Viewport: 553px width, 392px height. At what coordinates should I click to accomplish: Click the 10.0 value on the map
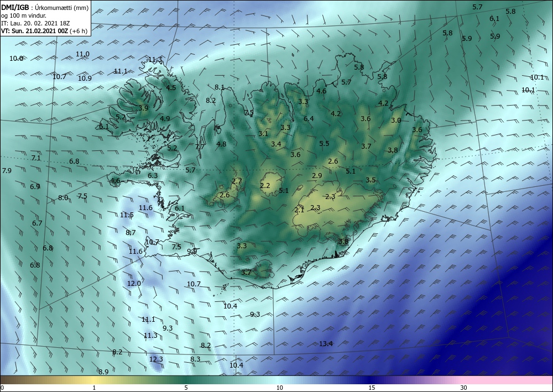pos(16,59)
